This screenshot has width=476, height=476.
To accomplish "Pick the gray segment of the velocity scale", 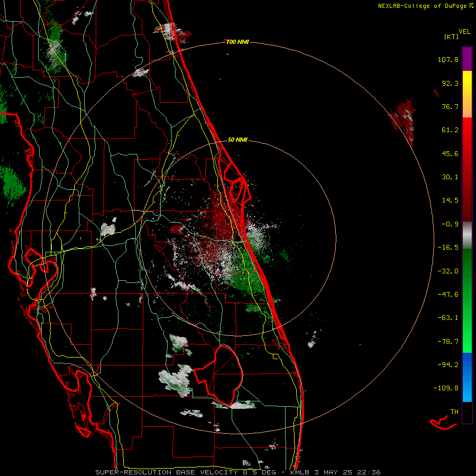I will coord(467,235).
